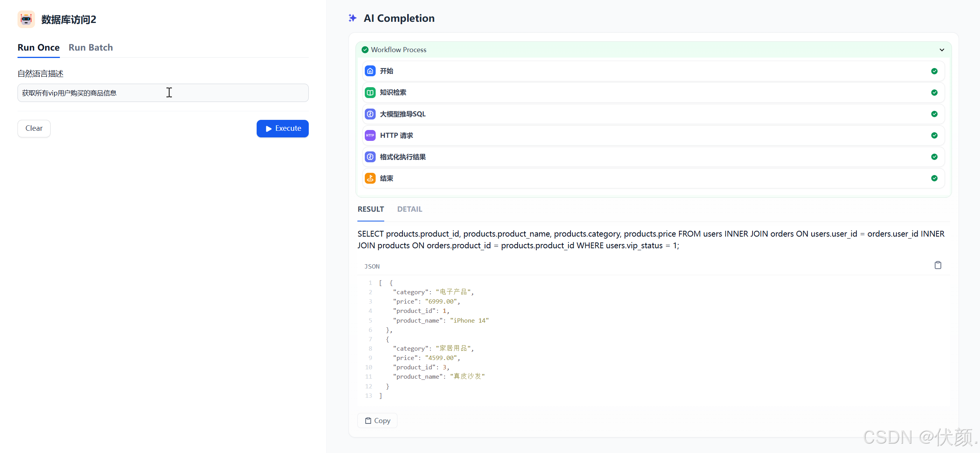Expand the 知识检索 workflow step row
This screenshot has height=453, width=980.
pos(653,92)
